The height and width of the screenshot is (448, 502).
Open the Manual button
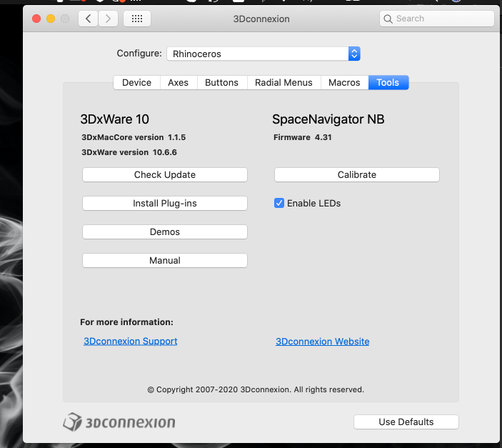pyautogui.click(x=165, y=260)
